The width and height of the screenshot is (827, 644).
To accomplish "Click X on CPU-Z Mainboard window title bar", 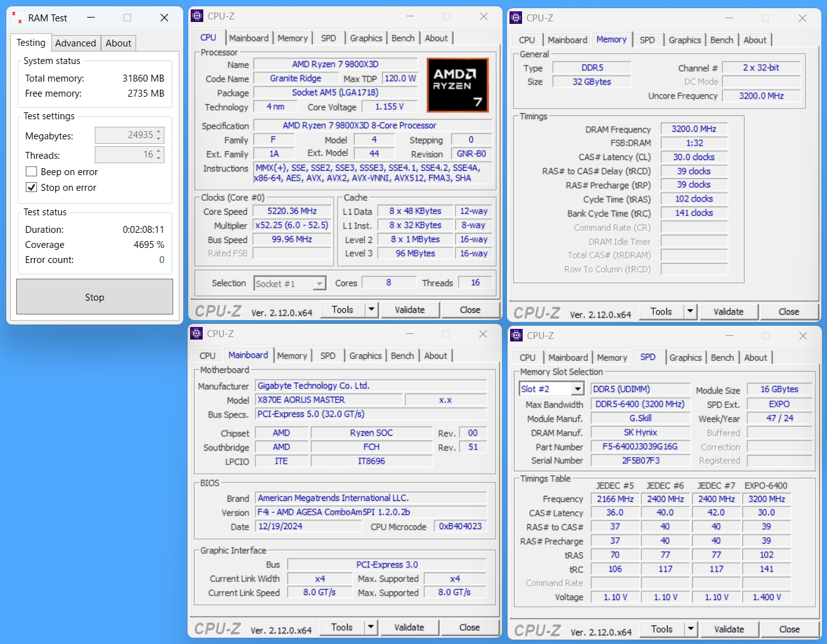I will coord(483,334).
